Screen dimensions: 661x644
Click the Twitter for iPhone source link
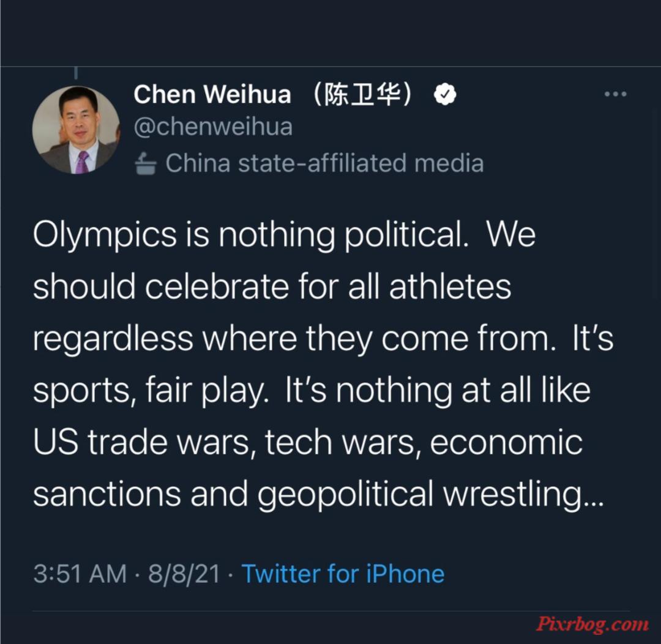(343, 574)
